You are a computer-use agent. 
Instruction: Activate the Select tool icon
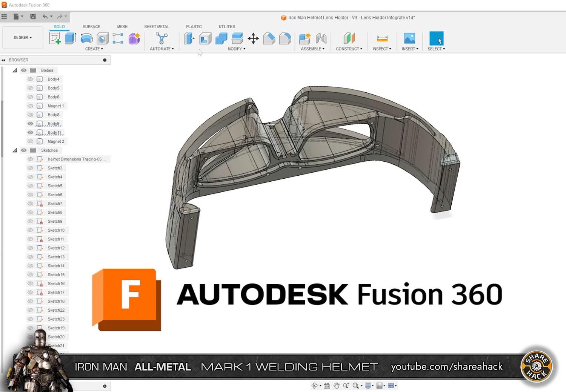pos(437,38)
